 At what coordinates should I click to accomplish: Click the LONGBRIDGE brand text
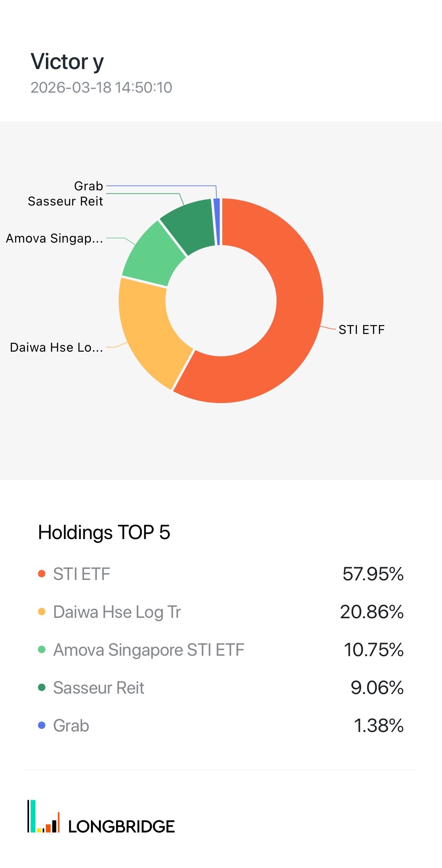click(121, 826)
